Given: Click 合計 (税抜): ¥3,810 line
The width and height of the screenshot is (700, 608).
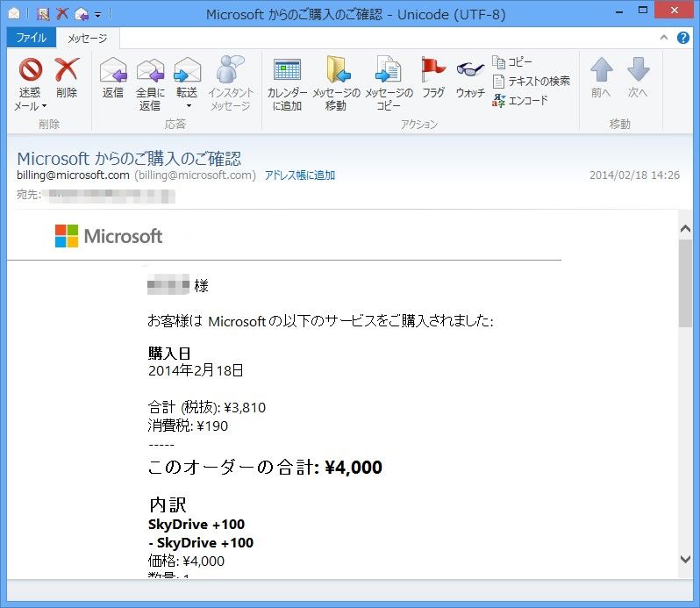Looking at the screenshot, I should [207, 408].
